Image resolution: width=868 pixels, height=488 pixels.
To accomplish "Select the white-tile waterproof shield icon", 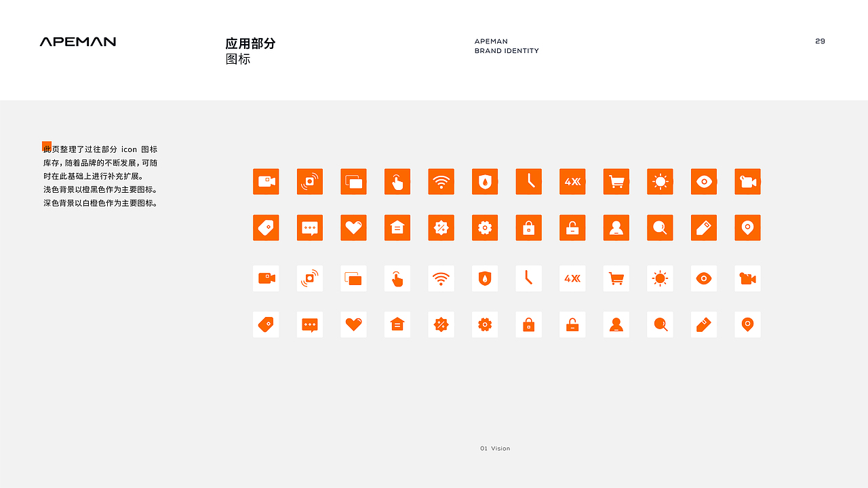I will 485,278.
